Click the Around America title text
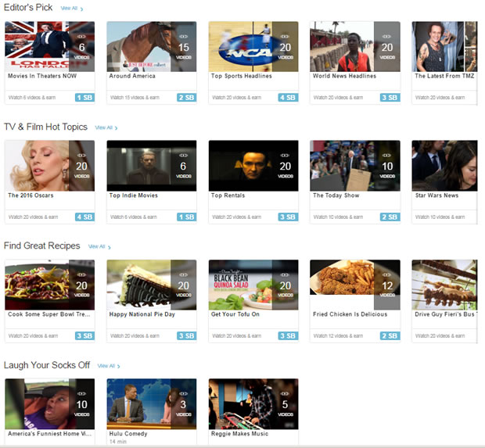This screenshot has height=448, width=485. coord(132,76)
